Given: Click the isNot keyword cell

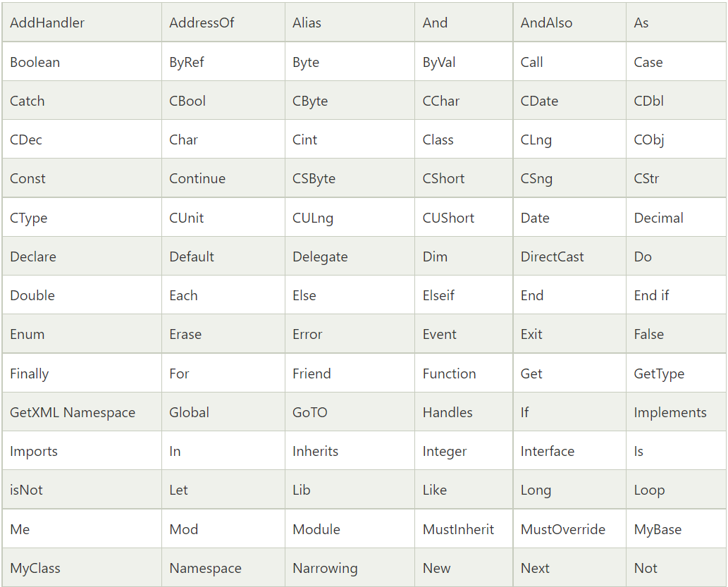Looking at the screenshot, I should point(26,490).
